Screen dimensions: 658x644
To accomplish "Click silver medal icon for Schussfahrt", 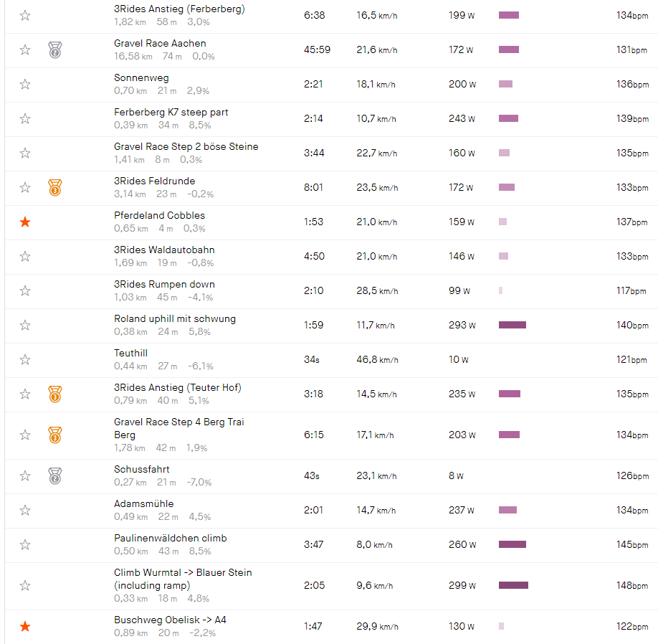I will coord(54,475).
